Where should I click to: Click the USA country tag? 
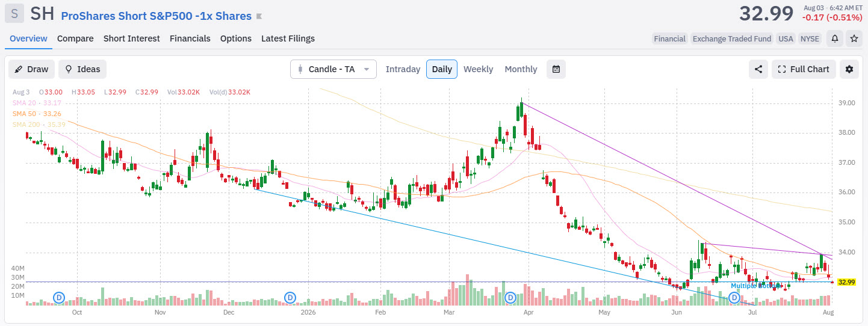coord(786,38)
